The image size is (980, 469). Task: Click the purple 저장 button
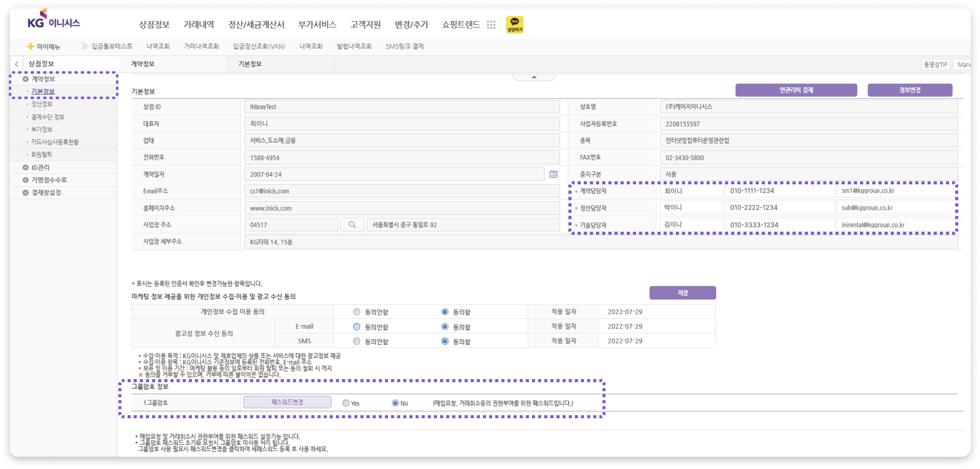(x=683, y=293)
